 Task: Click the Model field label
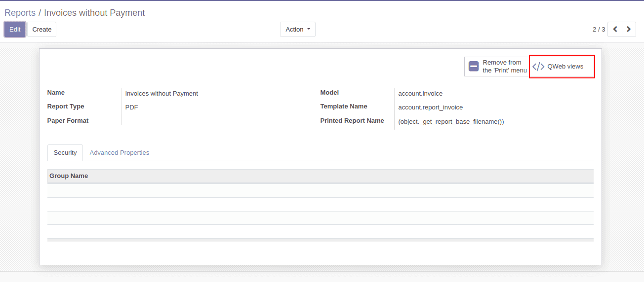click(329, 93)
